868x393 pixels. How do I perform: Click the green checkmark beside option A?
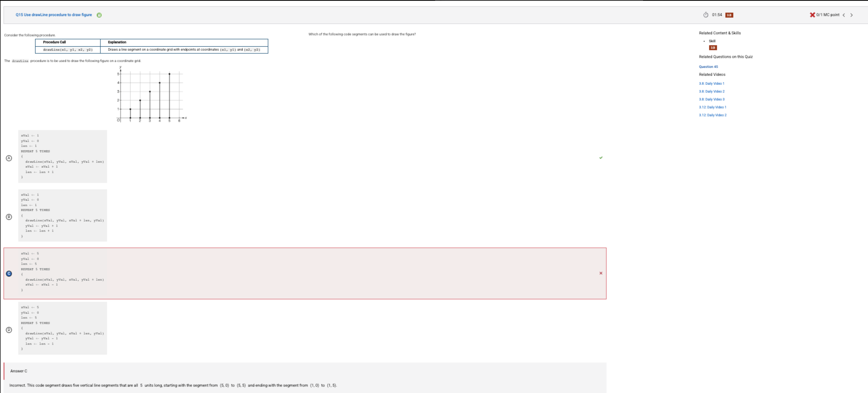coord(601,157)
